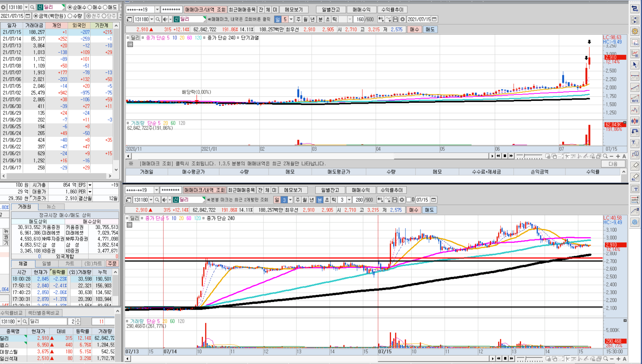Select the 순매수 radio button
Viewport: 642px width, 364px height.
70,7
